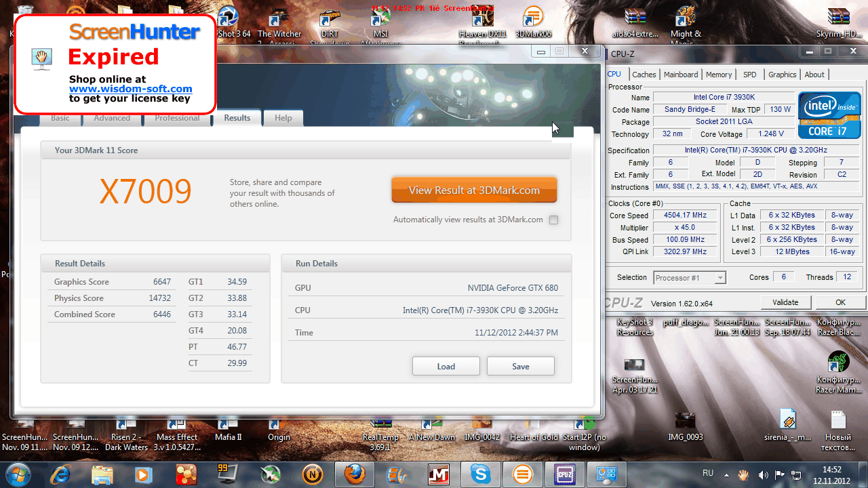This screenshot has width=868, height=488.
Task: Click the RU language indicator
Action: coord(707,473)
